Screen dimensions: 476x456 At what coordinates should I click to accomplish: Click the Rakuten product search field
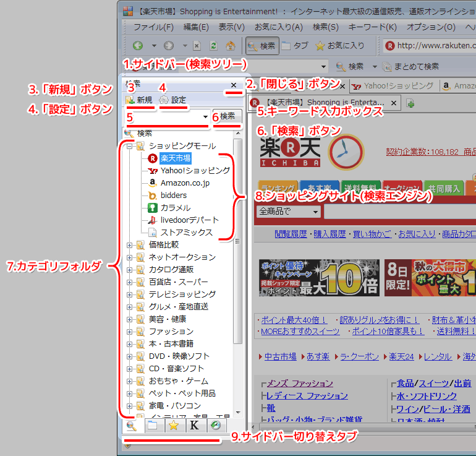[x=400, y=212]
